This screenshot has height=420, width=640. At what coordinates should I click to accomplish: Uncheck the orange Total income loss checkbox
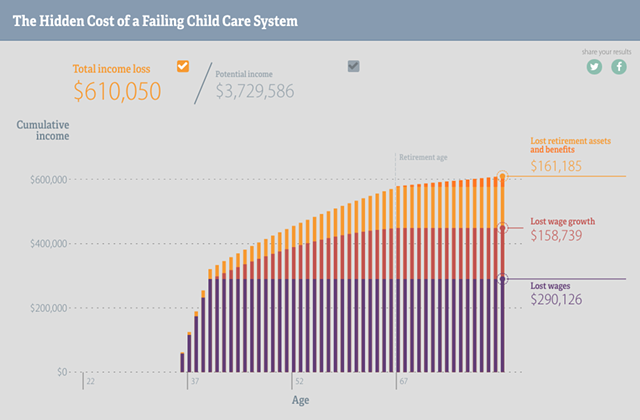[183, 66]
